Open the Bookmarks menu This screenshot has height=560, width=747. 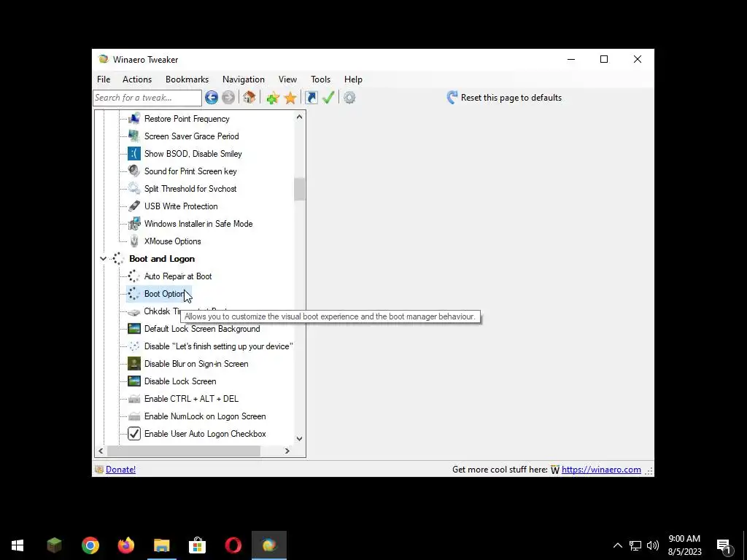pyautogui.click(x=187, y=79)
